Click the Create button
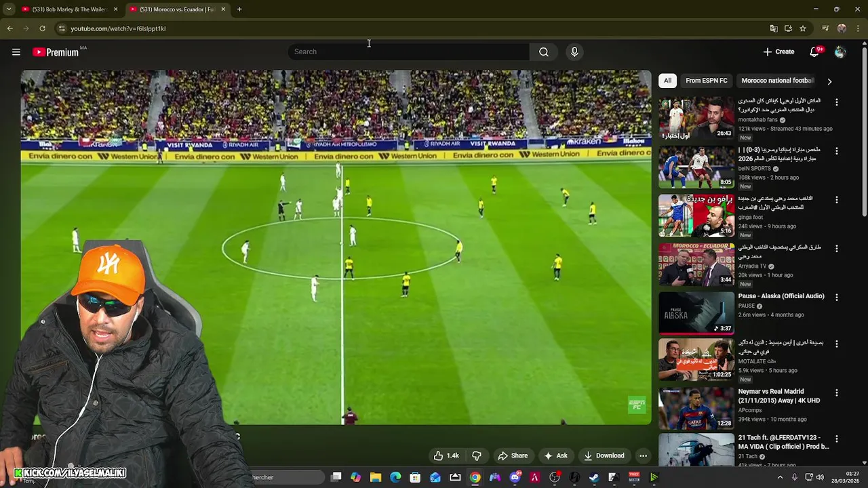The image size is (868, 488). coord(778,52)
